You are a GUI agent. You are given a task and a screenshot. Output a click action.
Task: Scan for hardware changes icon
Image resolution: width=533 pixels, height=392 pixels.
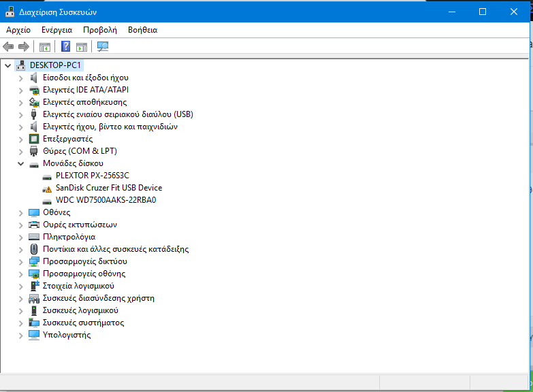pyautogui.click(x=103, y=46)
